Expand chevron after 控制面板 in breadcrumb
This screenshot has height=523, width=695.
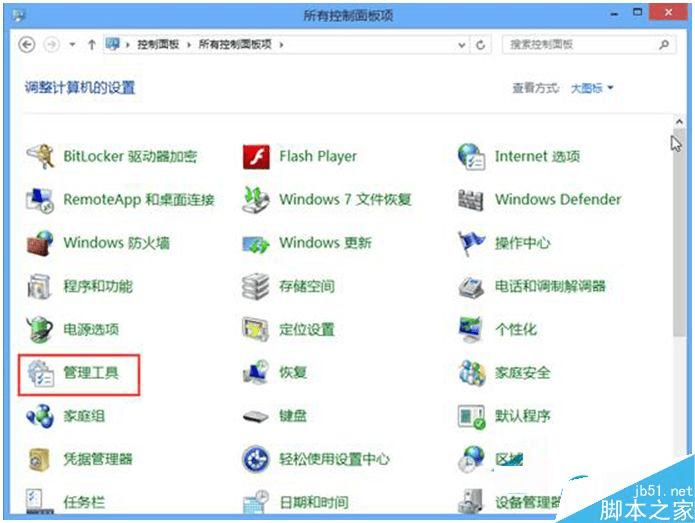click(x=189, y=44)
